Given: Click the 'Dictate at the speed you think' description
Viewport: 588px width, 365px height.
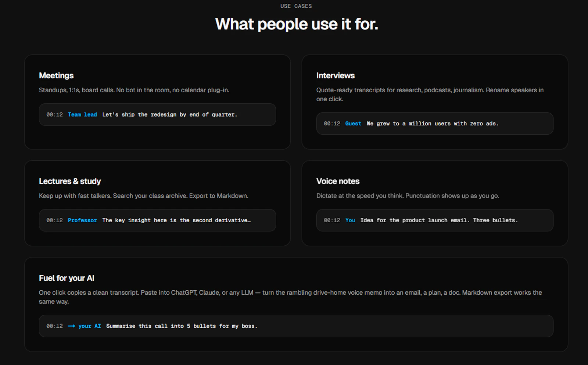Looking at the screenshot, I should [x=408, y=196].
